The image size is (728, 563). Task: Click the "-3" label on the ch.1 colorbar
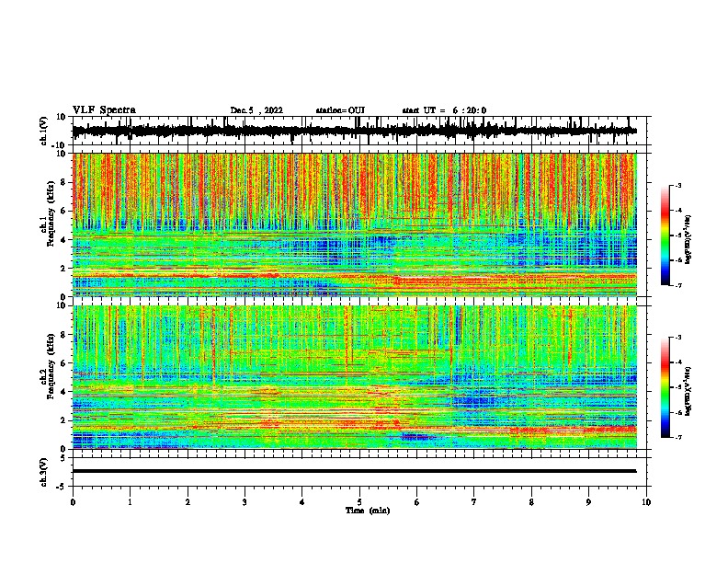[677, 185]
